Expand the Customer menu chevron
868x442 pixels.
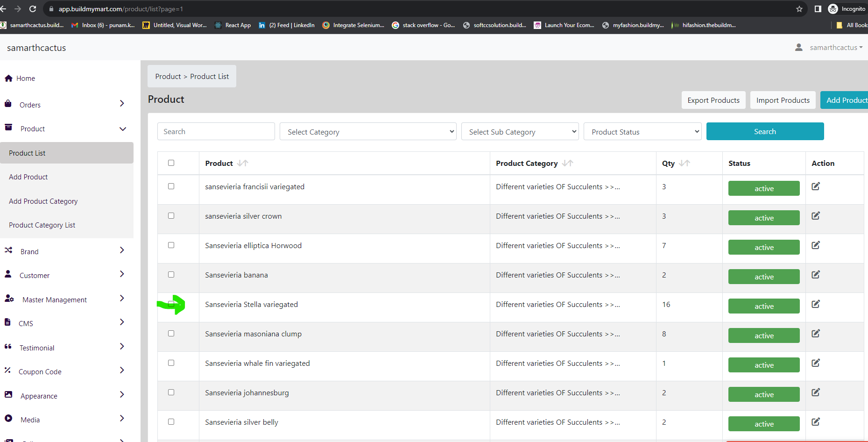(x=122, y=274)
